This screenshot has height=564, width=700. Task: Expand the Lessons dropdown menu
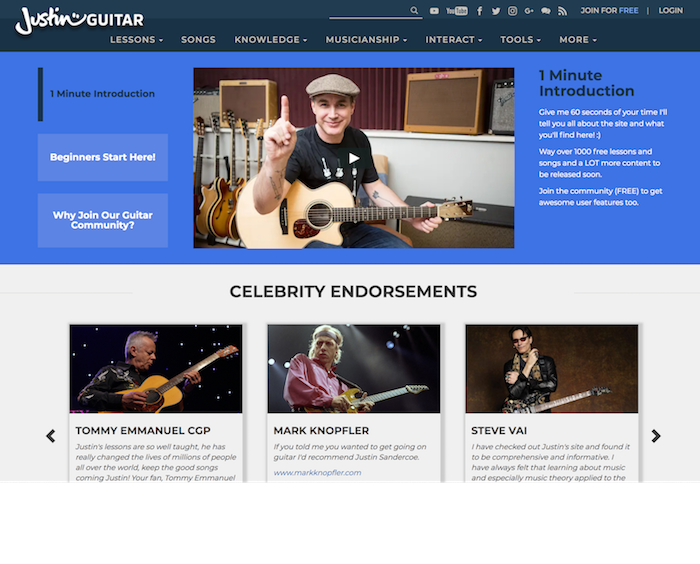coord(136,40)
